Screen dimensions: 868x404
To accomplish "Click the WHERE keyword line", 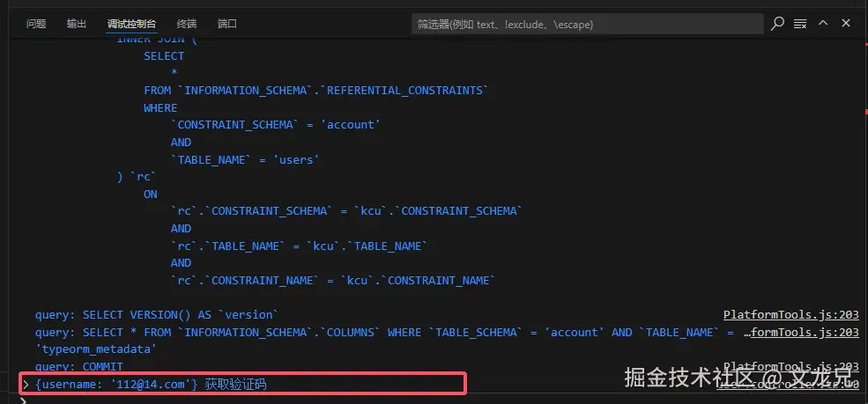I will [160, 107].
